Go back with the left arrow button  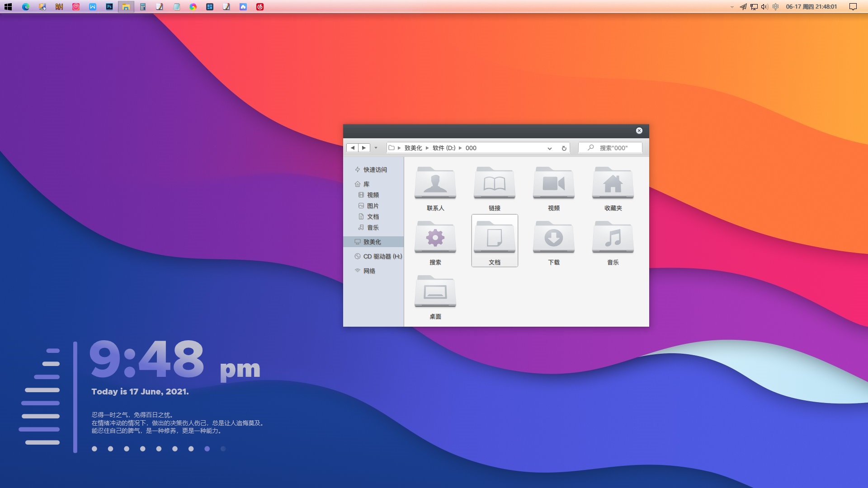click(353, 148)
